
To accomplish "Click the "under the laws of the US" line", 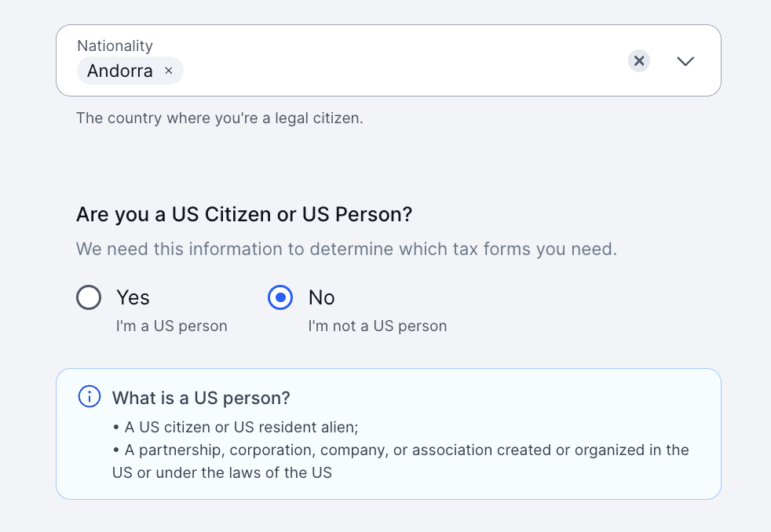I will point(222,472).
